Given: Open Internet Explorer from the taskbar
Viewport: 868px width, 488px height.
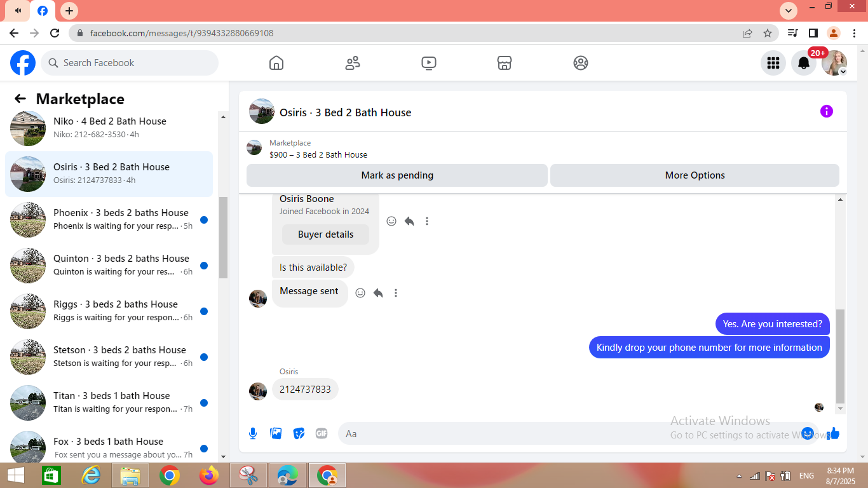Looking at the screenshot, I should pyautogui.click(x=92, y=475).
